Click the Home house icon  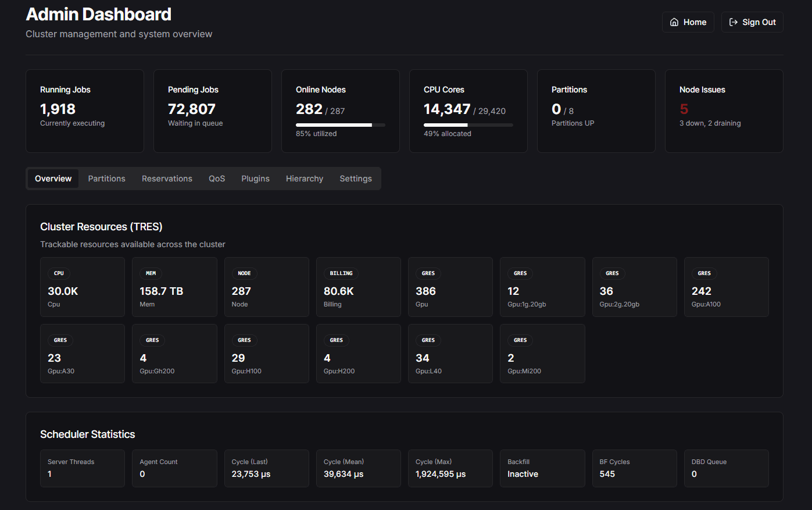point(674,22)
